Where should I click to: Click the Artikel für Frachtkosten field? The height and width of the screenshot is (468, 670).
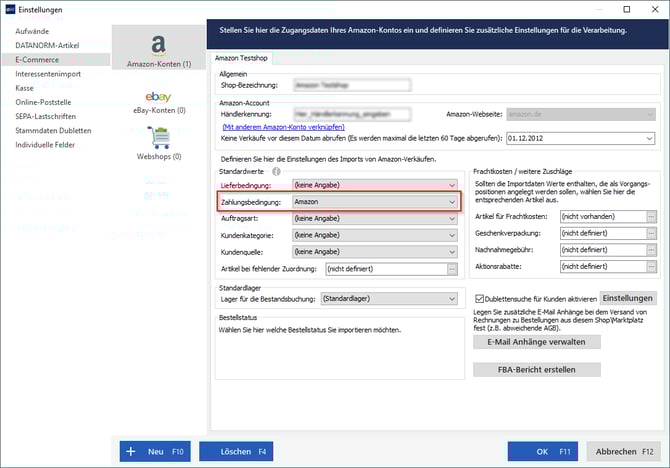pyautogui.click(x=603, y=217)
